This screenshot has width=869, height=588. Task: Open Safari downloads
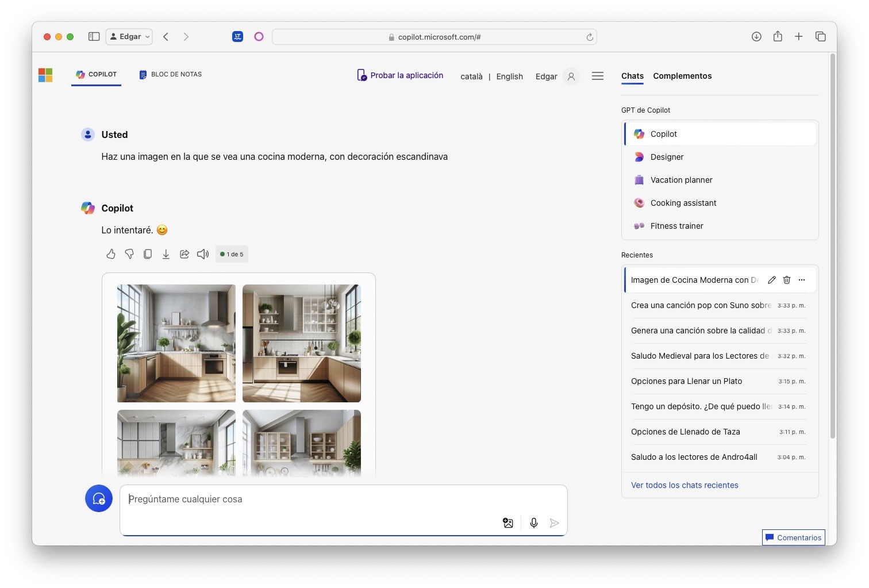756,36
